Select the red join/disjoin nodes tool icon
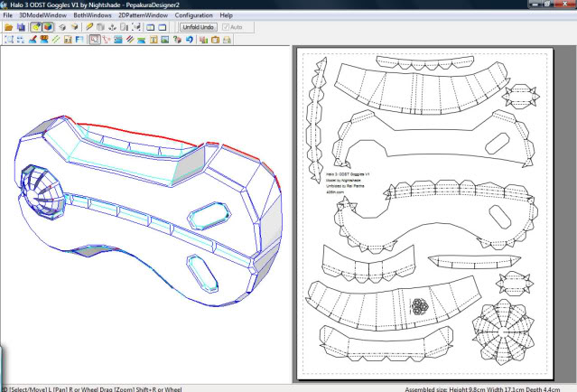The image size is (577, 392). click(x=107, y=40)
